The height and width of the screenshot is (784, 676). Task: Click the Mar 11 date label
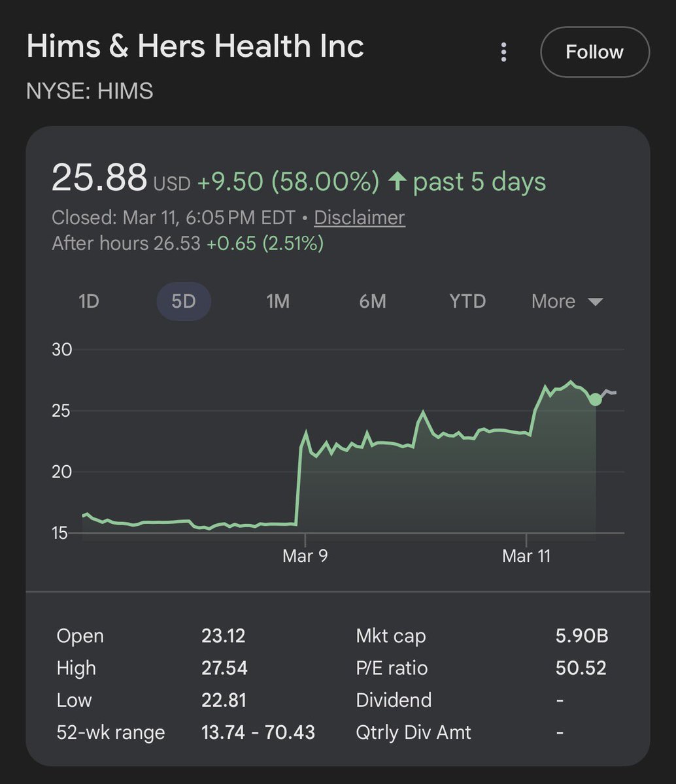coord(526,556)
